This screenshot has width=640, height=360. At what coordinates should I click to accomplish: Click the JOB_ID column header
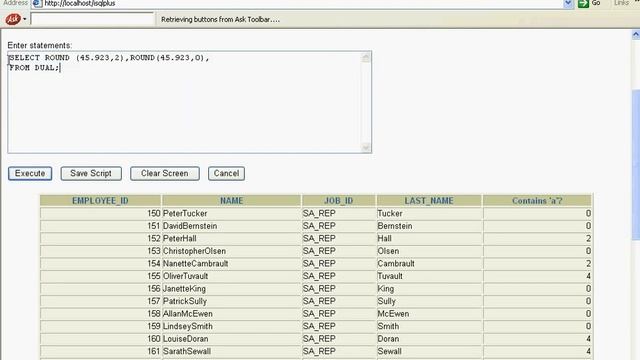pos(338,201)
